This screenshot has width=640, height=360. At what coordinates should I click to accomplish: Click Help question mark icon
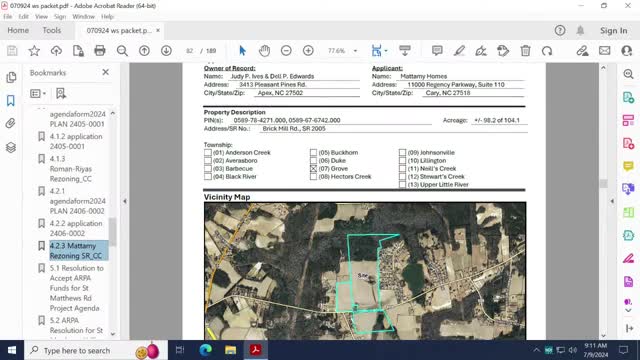tap(560, 30)
